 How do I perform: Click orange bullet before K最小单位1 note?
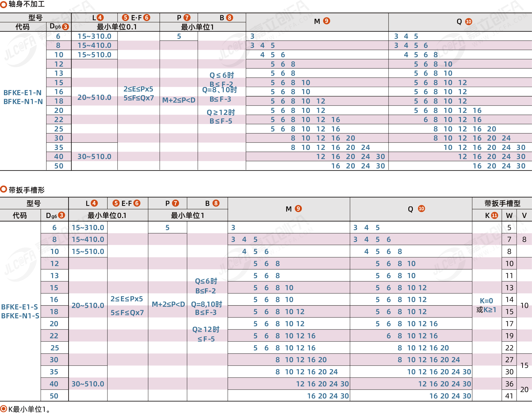(x=3, y=408)
